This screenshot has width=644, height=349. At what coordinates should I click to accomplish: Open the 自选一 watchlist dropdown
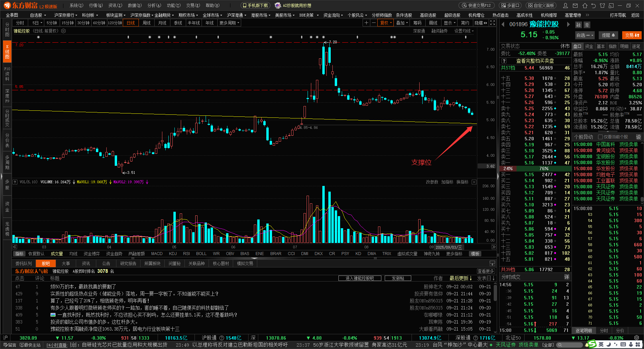point(585,35)
